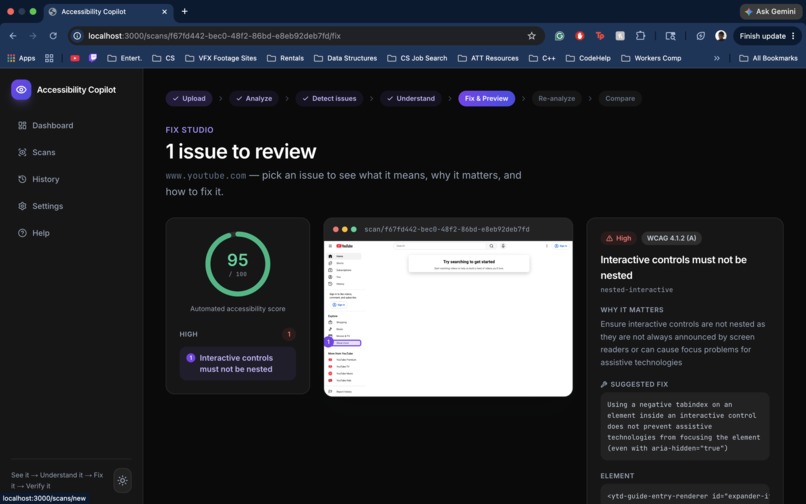The image size is (806, 504).
Task: Open the YouTube bookmark icon
Action: click(x=75, y=58)
